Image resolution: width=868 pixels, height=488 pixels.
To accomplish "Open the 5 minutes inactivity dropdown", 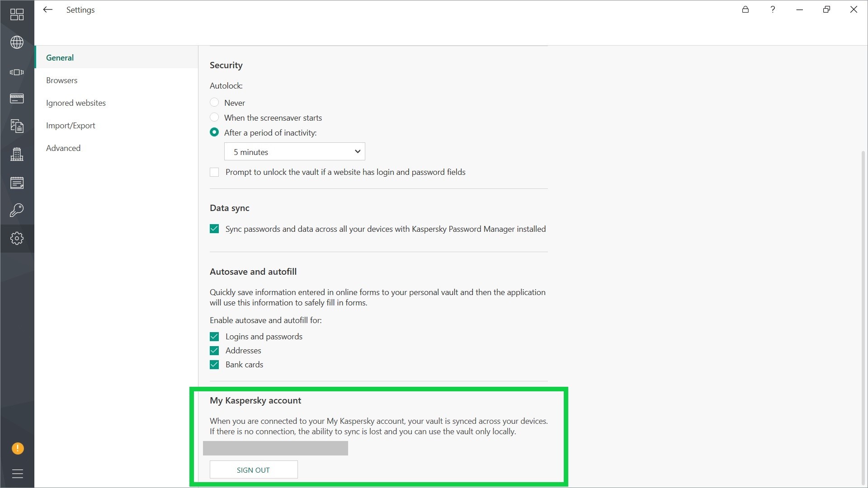I will tap(294, 152).
